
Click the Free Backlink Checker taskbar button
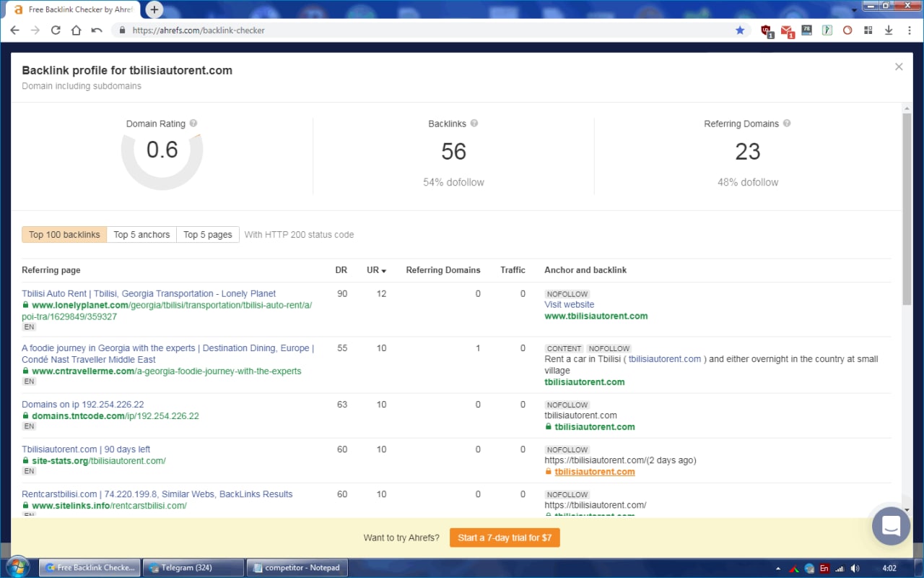tap(90, 568)
